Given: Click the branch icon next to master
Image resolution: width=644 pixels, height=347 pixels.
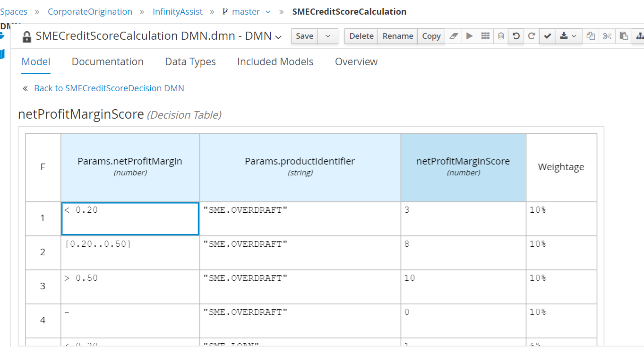Looking at the screenshot, I should point(225,12).
